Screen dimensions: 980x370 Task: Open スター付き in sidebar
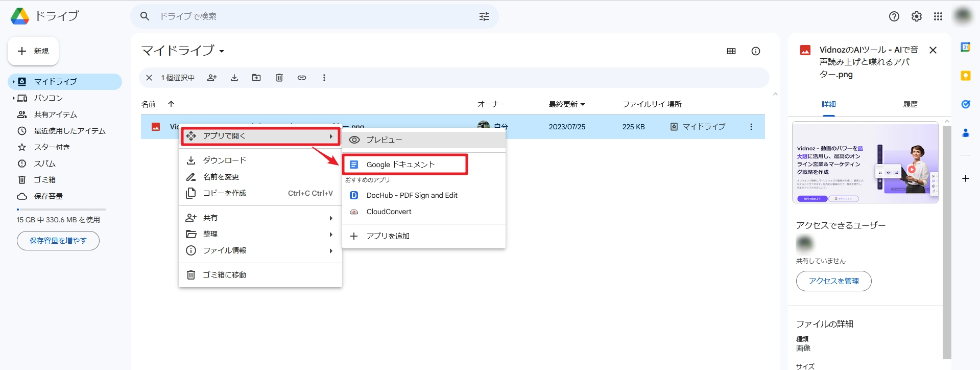coord(65,147)
